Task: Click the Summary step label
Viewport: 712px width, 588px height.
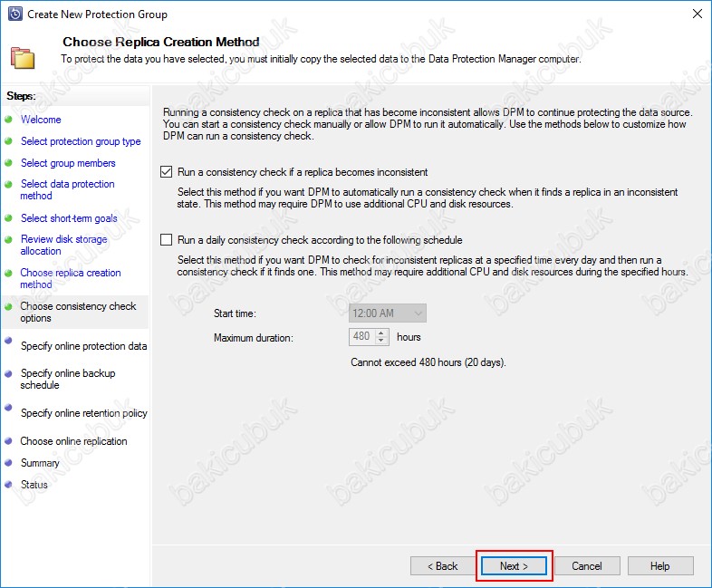Action: (x=40, y=463)
